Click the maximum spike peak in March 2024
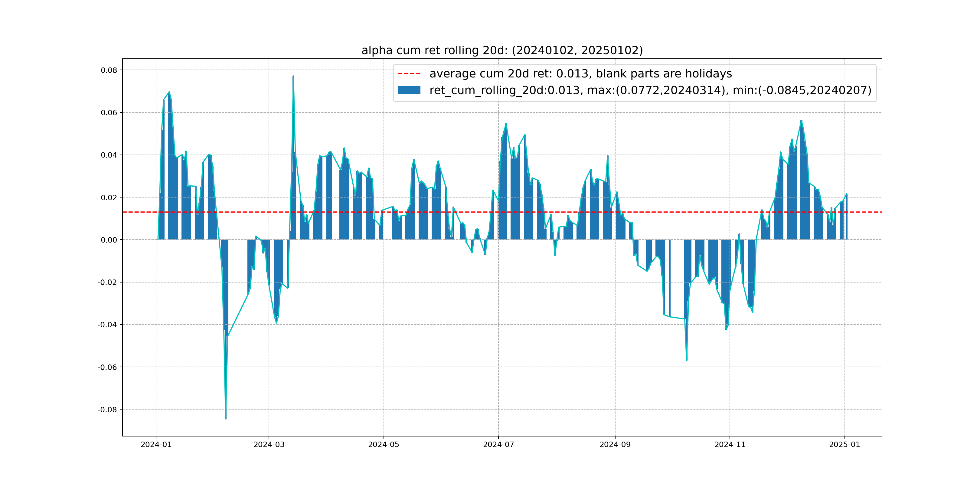This screenshot has height=490, width=980. click(293, 77)
